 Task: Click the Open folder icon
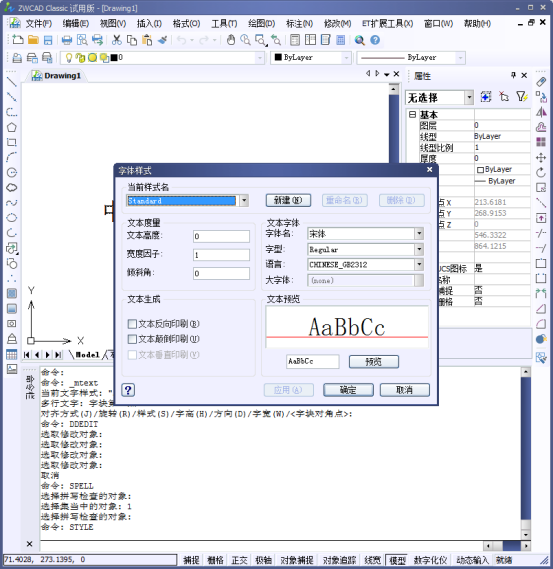coord(33,40)
